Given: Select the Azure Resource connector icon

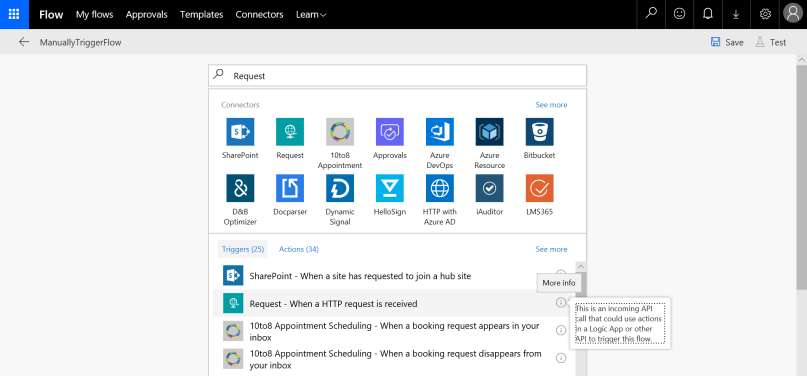Looking at the screenshot, I should pos(489,132).
